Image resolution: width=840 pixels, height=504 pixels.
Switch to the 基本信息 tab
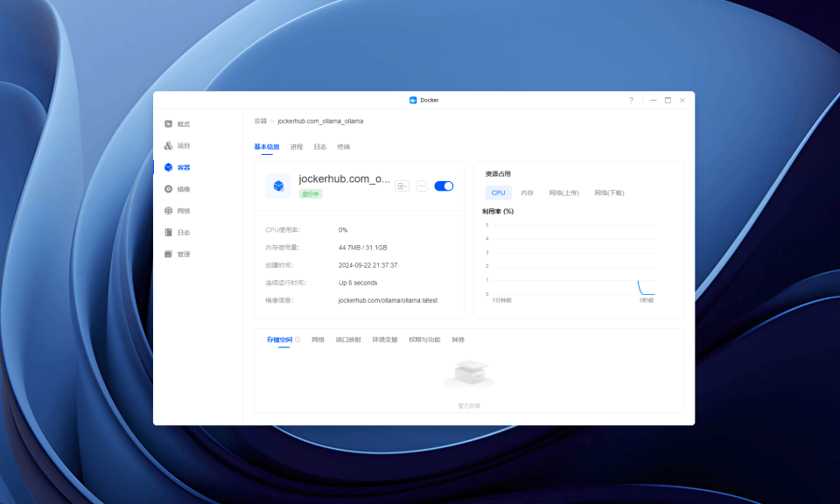coord(267,147)
